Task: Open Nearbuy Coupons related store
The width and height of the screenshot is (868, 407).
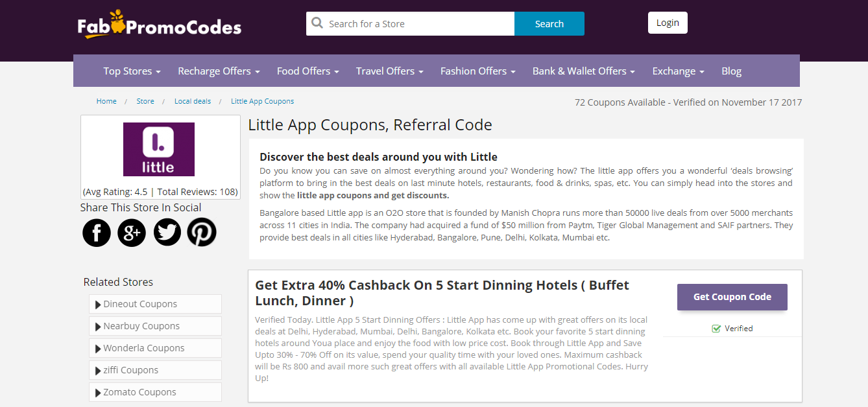Action: tap(155, 326)
